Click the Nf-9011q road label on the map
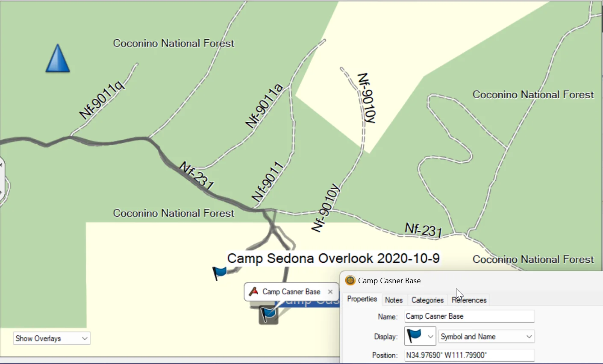Screen dimensions: 603x364 pos(102,100)
